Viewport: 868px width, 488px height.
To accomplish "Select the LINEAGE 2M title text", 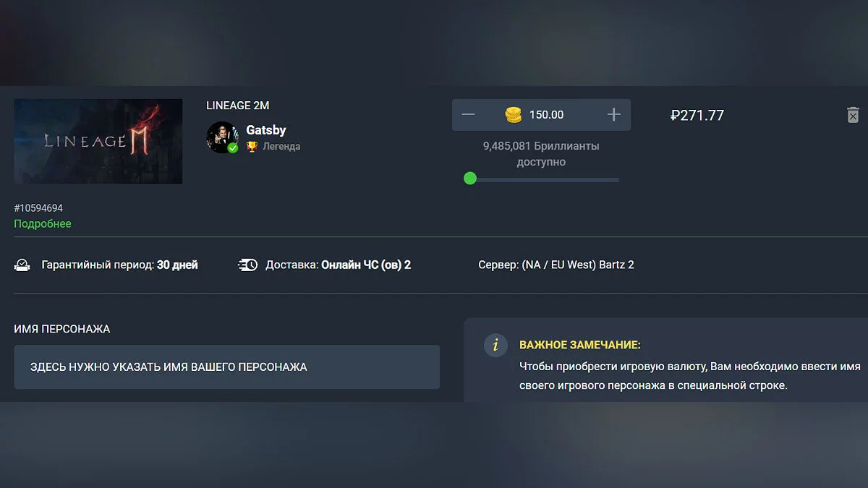I will pos(238,106).
